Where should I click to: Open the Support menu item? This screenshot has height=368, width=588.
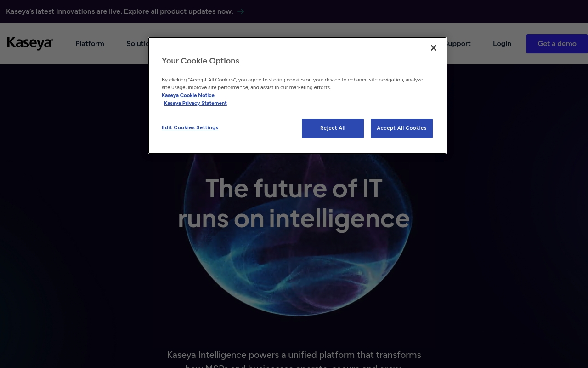[x=458, y=44]
